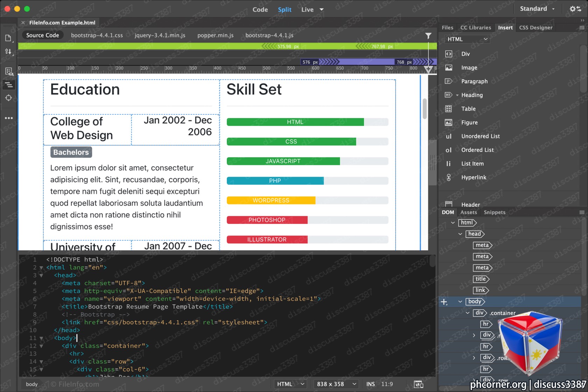Image resolution: width=588 pixels, height=392 pixels.
Task: Click the Inspect mode crosshair icon
Action: click(x=8, y=98)
